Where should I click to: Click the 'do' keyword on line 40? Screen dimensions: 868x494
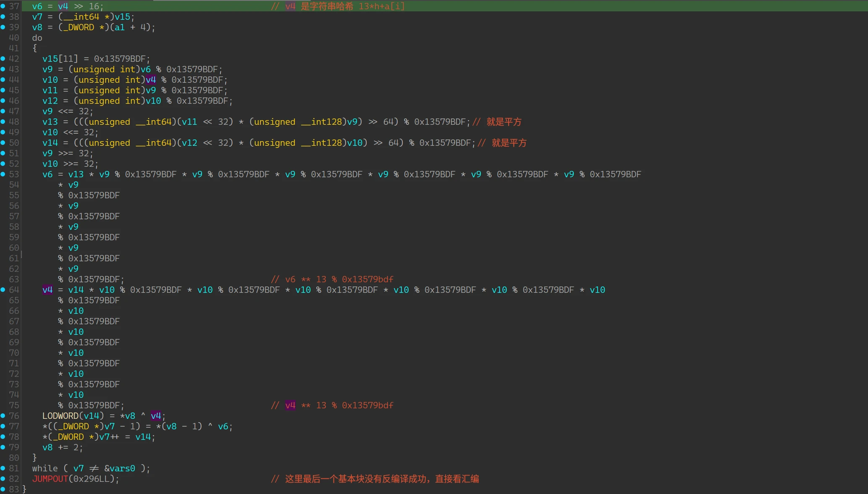pos(37,38)
